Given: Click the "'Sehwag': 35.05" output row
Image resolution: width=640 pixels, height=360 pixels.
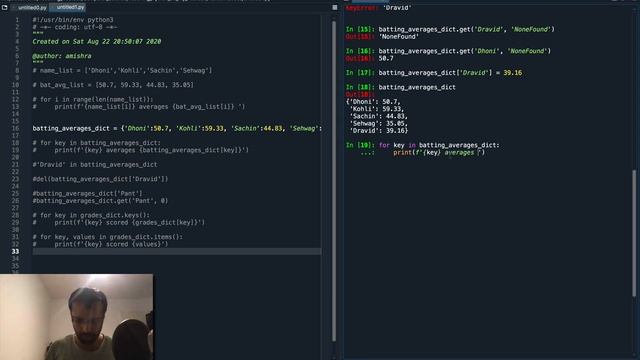Looking at the screenshot, I should coord(378,124).
